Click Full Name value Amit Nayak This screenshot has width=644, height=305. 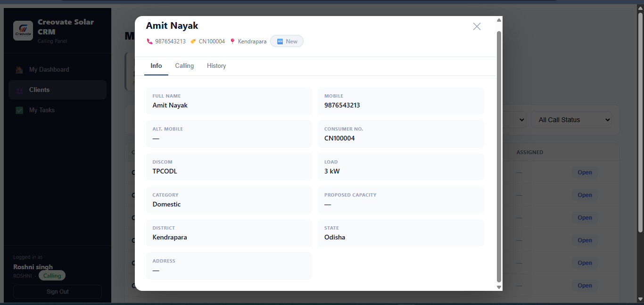[x=170, y=106]
